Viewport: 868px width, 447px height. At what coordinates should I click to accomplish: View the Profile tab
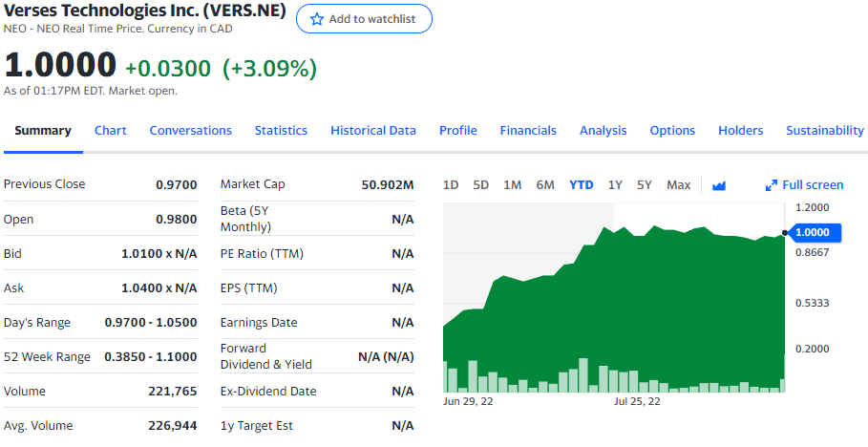(457, 130)
